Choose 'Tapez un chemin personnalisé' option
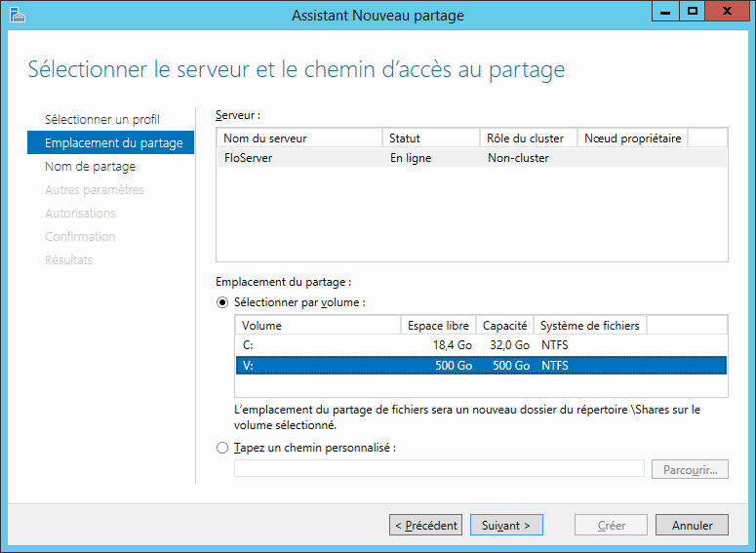The image size is (756, 553). pyautogui.click(x=221, y=448)
